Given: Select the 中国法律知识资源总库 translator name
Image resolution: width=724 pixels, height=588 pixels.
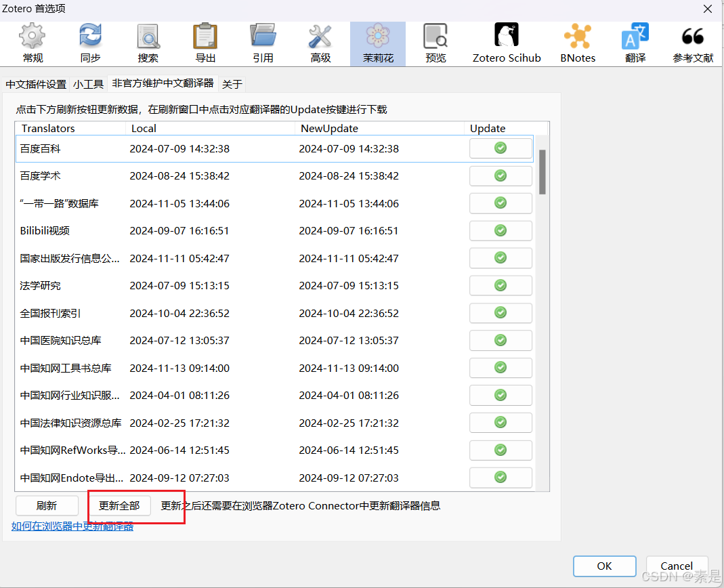Looking at the screenshot, I should click(x=70, y=423).
